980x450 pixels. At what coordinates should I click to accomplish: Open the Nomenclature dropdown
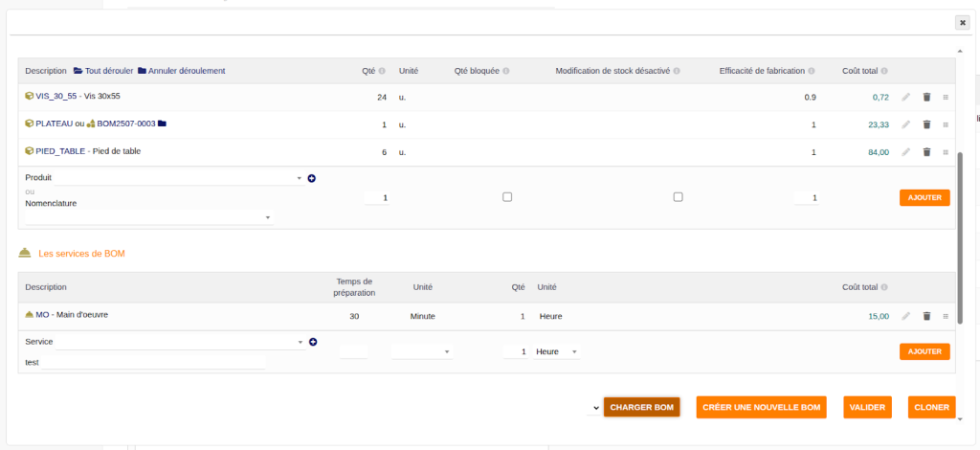coord(148,218)
